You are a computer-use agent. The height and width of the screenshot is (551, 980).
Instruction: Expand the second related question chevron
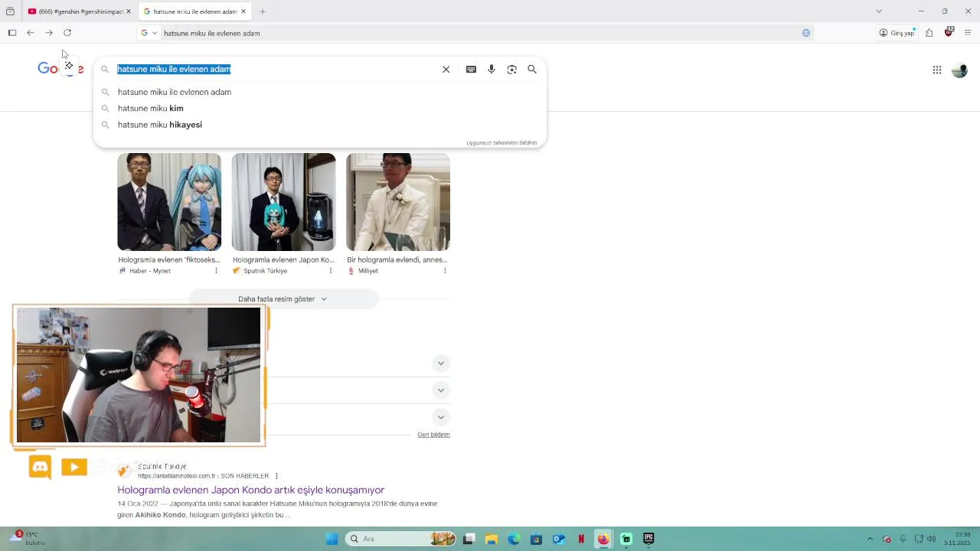[x=440, y=390]
